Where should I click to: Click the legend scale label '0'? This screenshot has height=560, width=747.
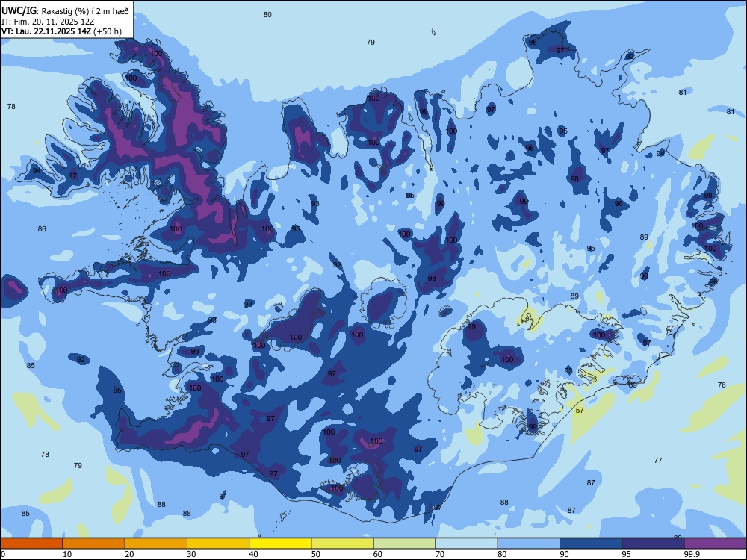pos(3,554)
